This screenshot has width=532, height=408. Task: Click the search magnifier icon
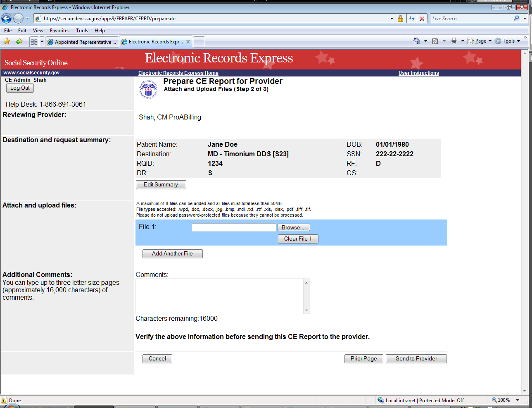[517, 19]
